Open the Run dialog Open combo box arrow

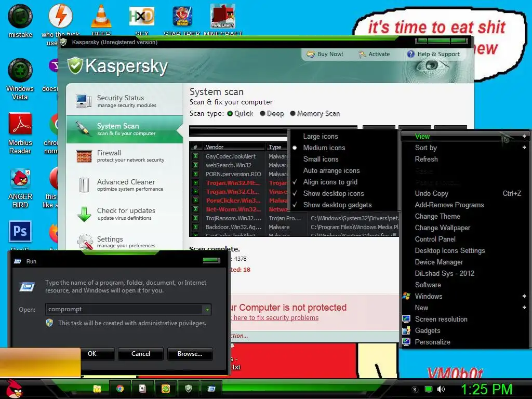(207, 310)
